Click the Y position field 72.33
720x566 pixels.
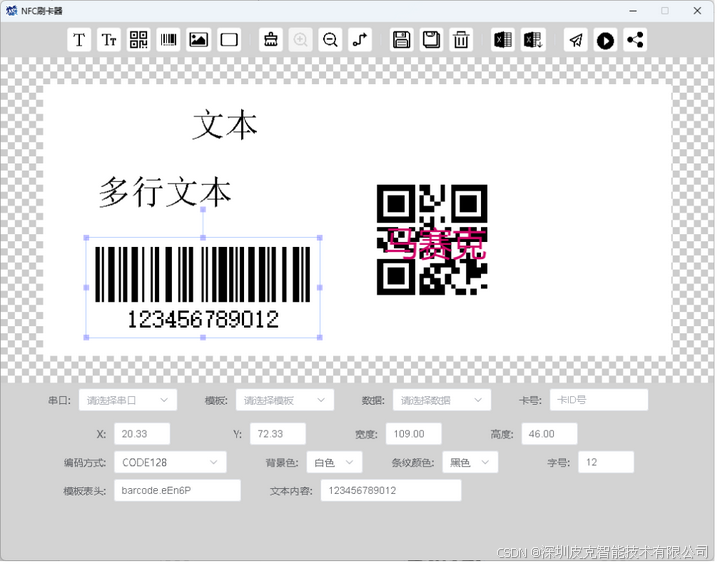tap(278, 434)
